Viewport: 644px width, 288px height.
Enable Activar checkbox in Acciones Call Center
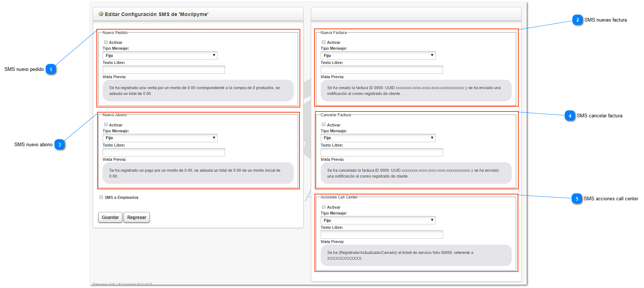(x=324, y=207)
